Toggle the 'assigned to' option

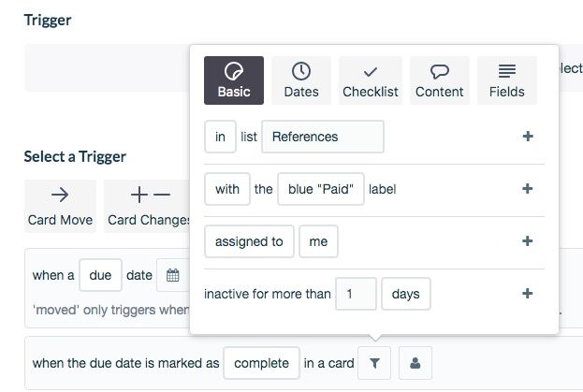coord(249,241)
